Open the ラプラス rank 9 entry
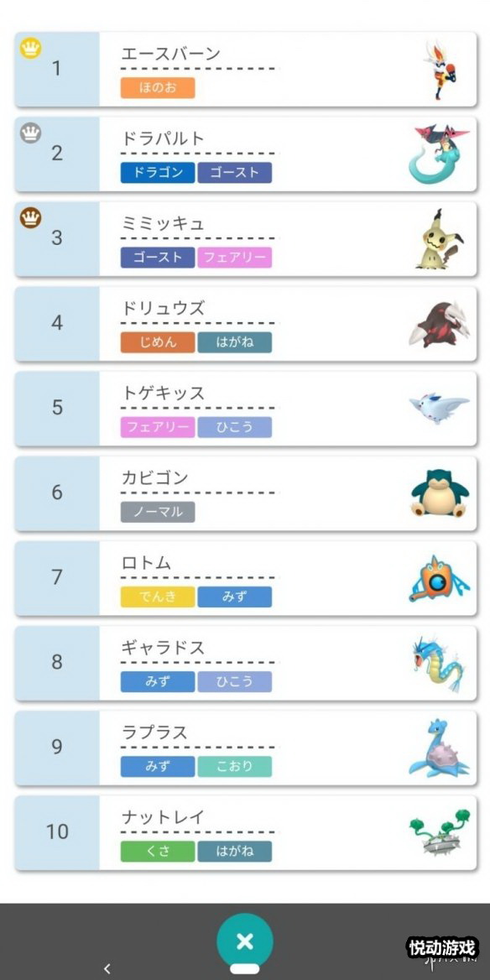490x980 pixels. coord(246,748)
